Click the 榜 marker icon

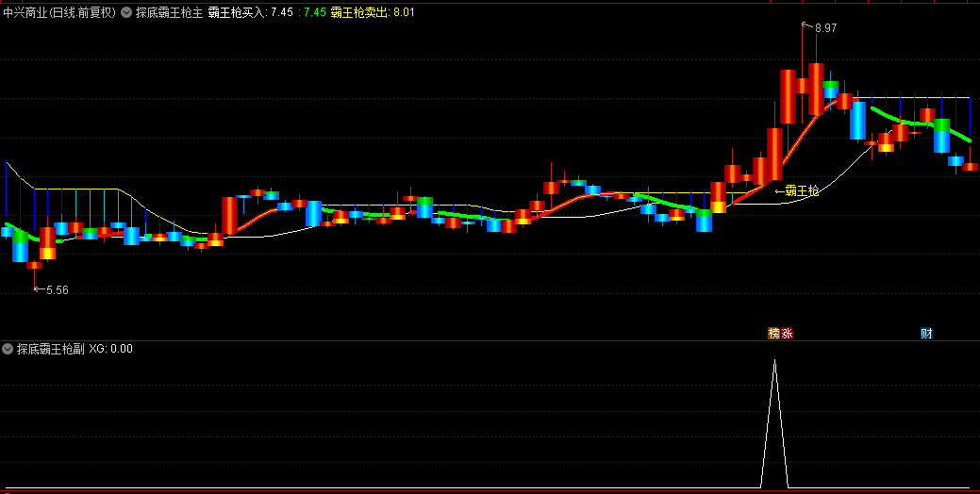tap(774, 334)
